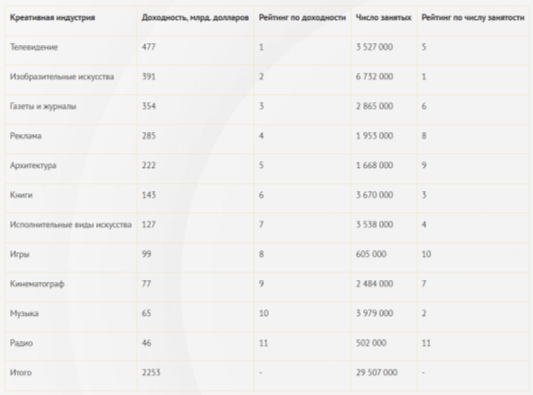Click the 'Креативная индустрия' column header

click(x=52, y=18)
